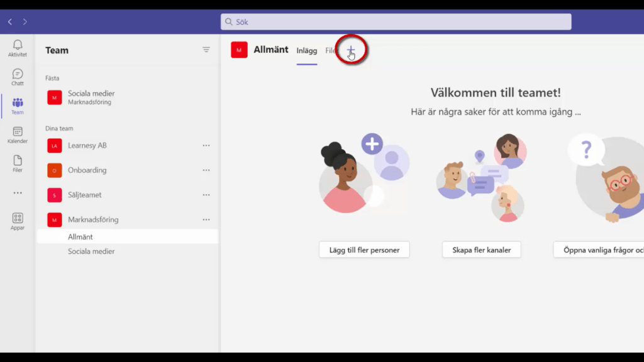Open the Appar store icon
644x362 pixels.
18,221
